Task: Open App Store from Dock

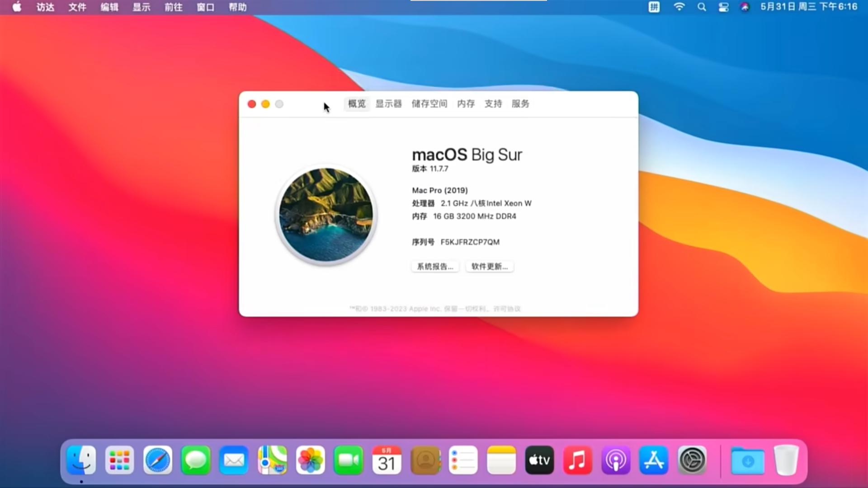Action: click(x=654, y=460)
